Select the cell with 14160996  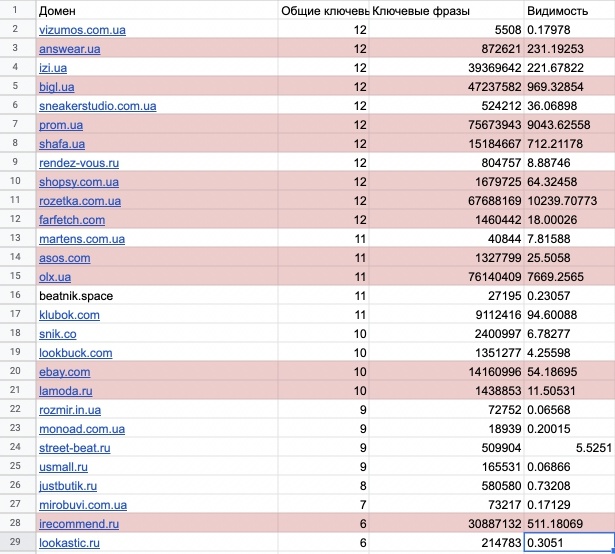coord(446,372)
